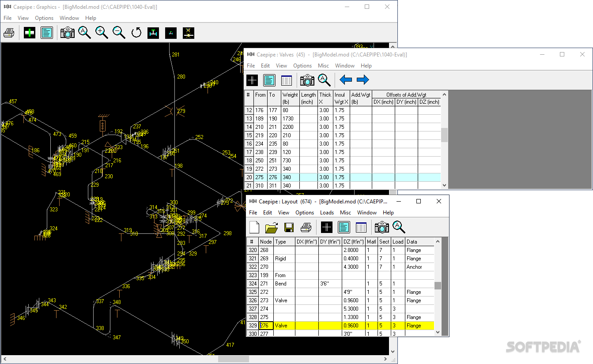Click the Valves table vertical scrollbar thumb

[x=445, y=135]
